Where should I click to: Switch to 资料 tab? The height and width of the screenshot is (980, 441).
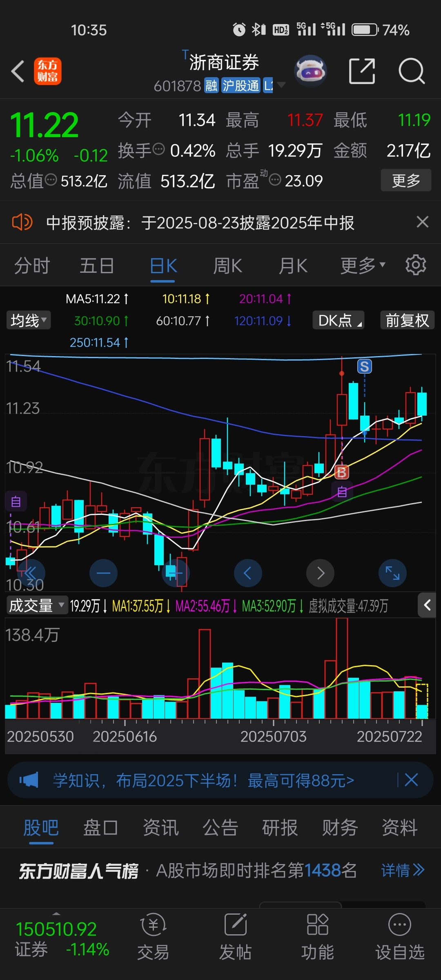pyautogui.click(x=399, y=828)
